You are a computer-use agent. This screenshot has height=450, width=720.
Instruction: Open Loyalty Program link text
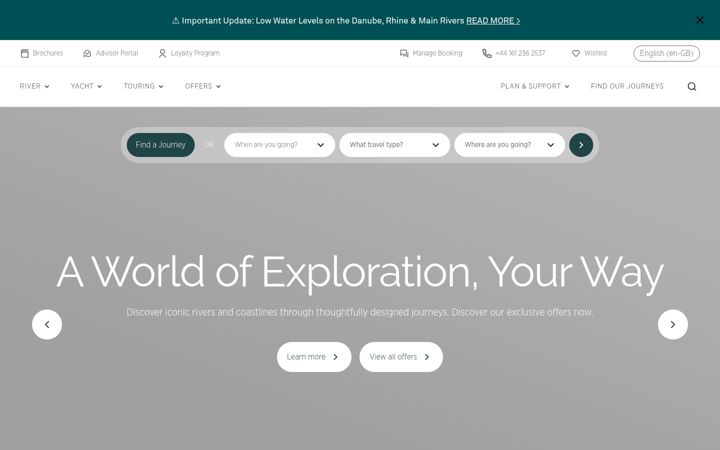(x=195, y=53)
